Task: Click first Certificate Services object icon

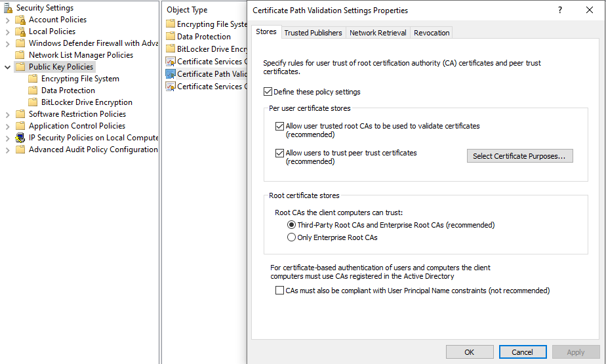Action: pyautogui.click(x=171, y=62)
